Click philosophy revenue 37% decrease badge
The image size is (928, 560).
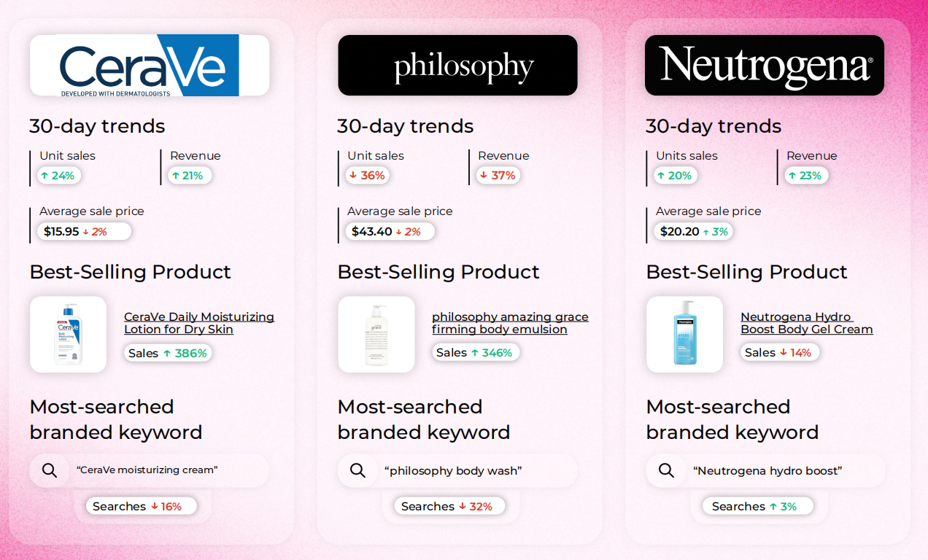(x=498, y=175)
